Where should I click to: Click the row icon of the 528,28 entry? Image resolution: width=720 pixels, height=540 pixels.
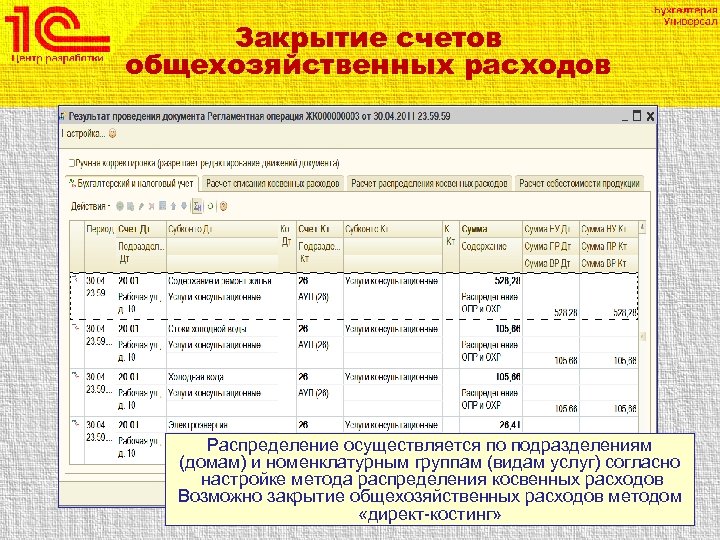pos(76,279)
